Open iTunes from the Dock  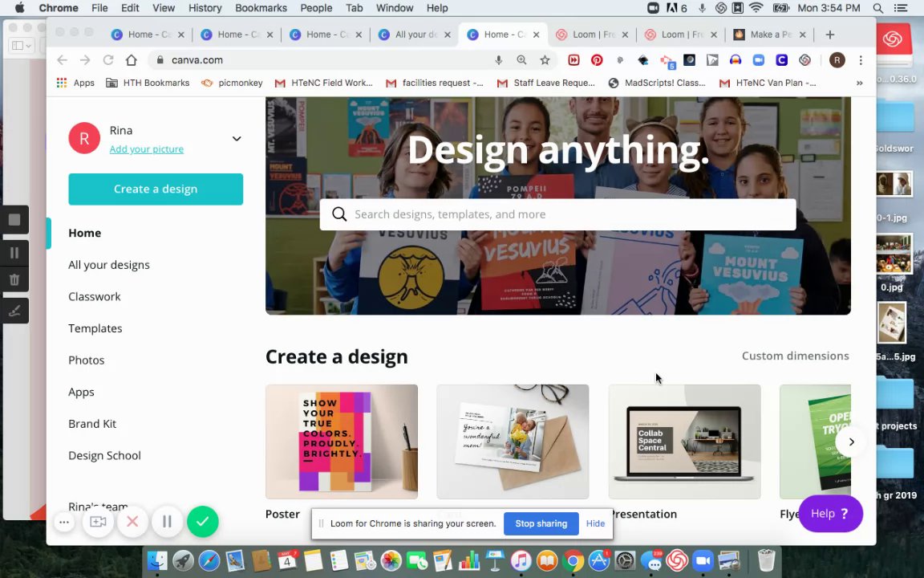pyautogui.click(x=521, y=560)
